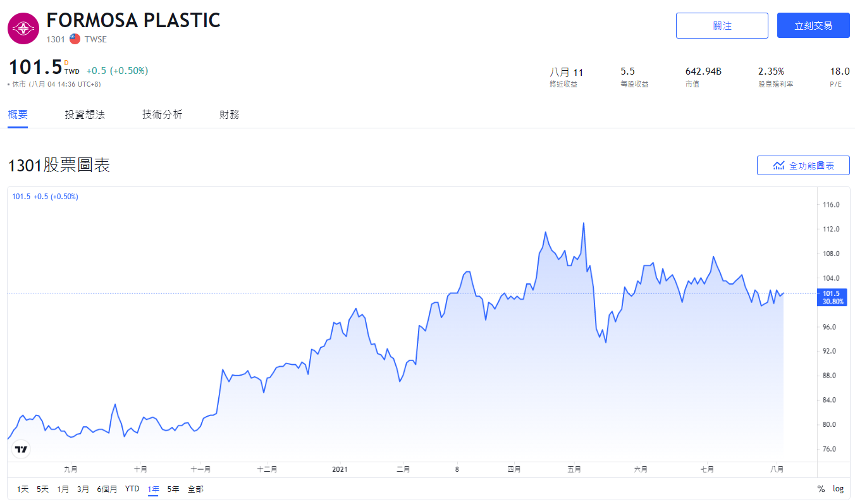Click the TWSE exchange label
Viewport: 855px width, 504px height.
coord(95,39)
